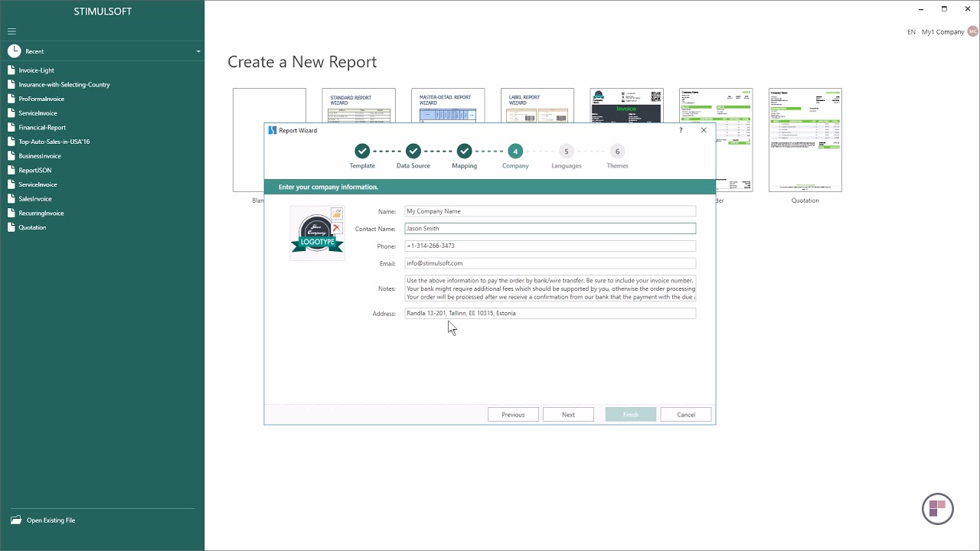Open the EN language selector

tap(911, 32)
